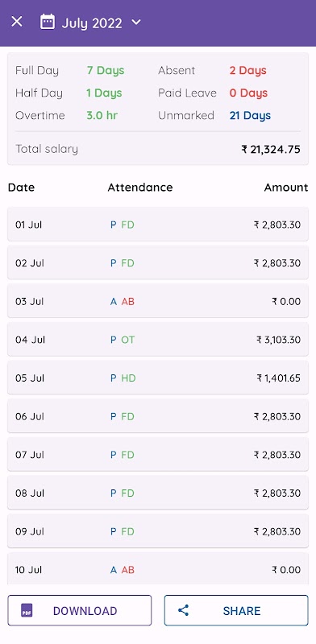Click the AB tag on 03 Jul
This screenshot has height=644, width=316.
[128, 301]
